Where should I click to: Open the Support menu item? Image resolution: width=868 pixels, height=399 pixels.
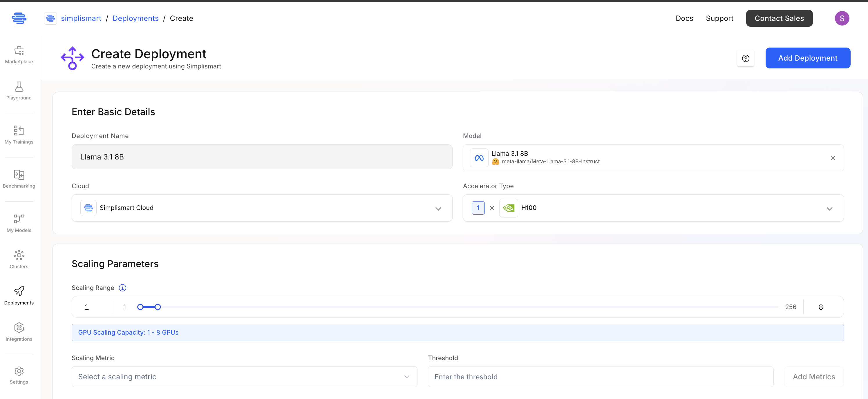tap(719, 18)
